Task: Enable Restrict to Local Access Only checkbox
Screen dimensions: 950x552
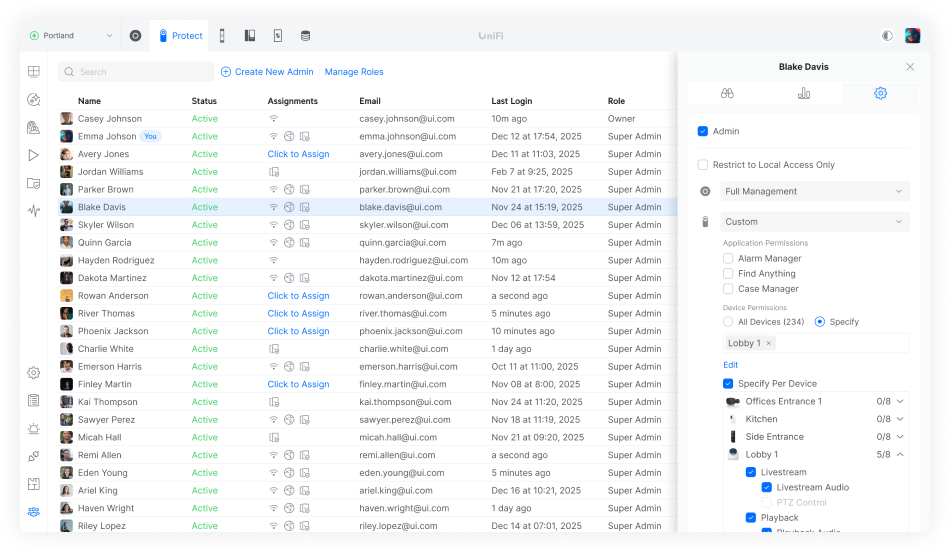Action: point(703,165)
